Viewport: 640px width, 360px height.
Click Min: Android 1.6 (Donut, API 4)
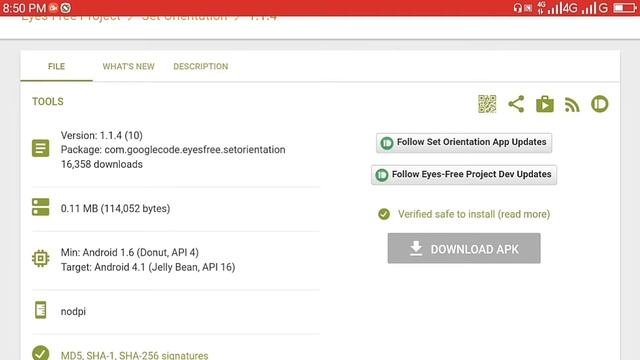tap(130, 253)
